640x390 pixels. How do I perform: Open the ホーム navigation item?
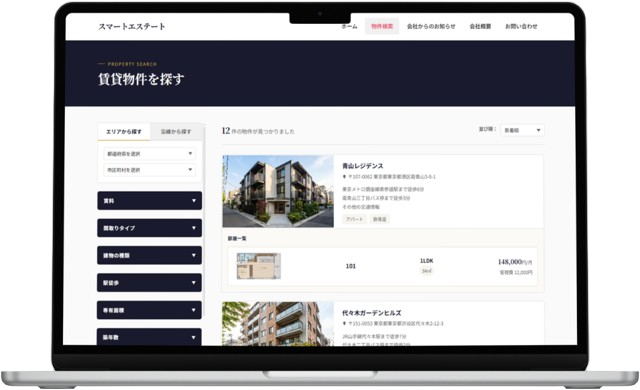[x=349, y=27]
